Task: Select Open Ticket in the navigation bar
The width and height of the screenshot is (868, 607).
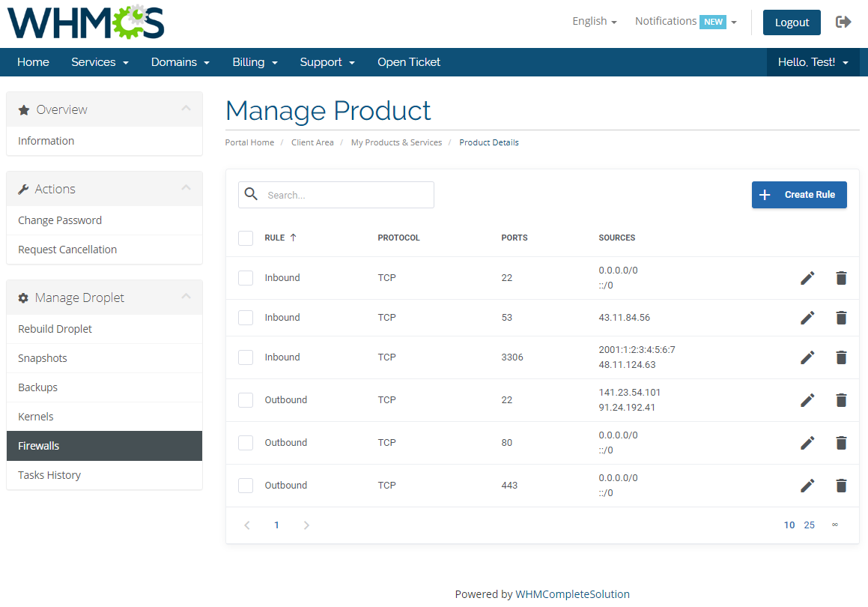Action: tap(409, 62)
